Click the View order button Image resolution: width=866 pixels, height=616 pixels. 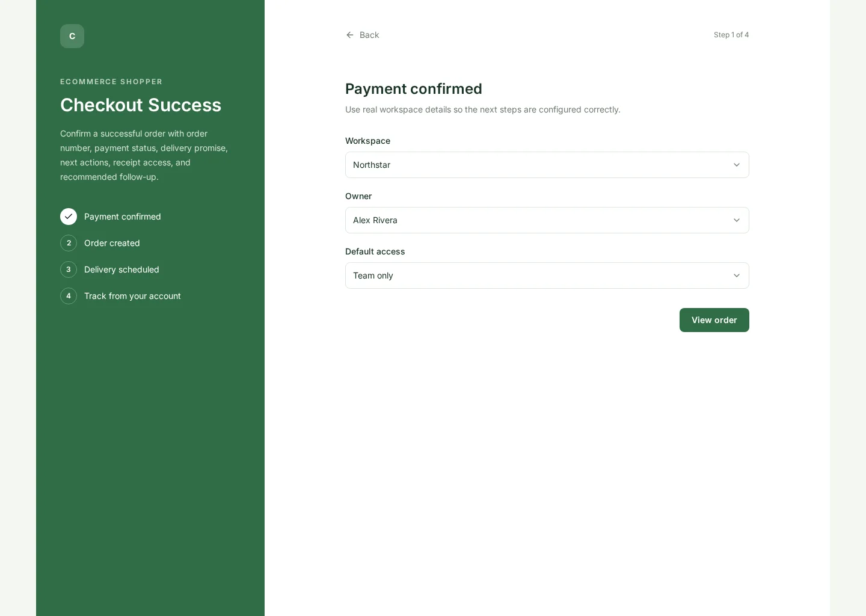click(x=714, y=320)
